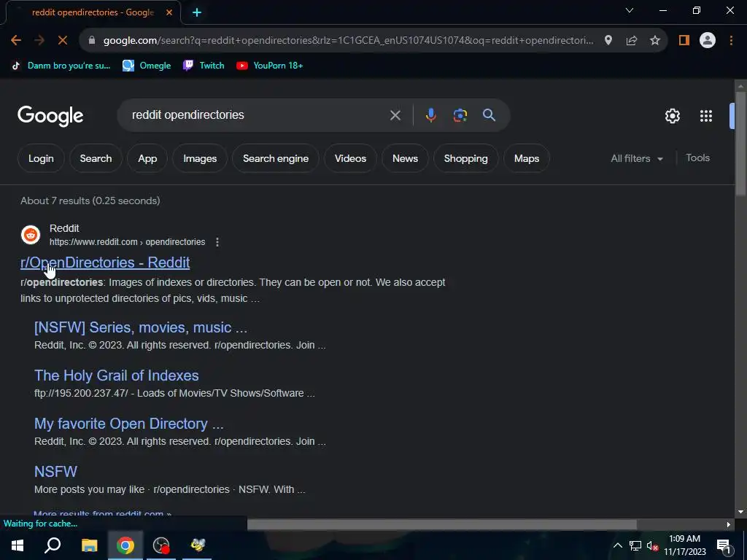Click the Login filter chip
The image size is (747, 560).
41,158
